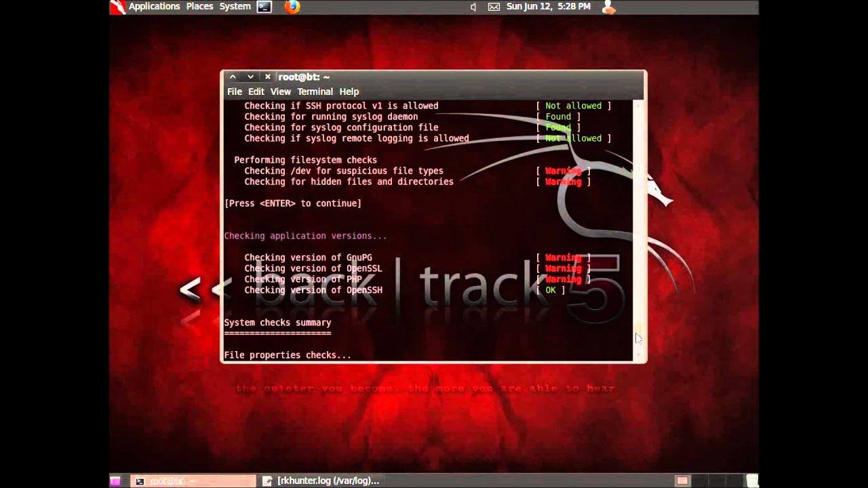Open the Places menu
The height and width of the screenshot is (488, 868).
[199, 6]
